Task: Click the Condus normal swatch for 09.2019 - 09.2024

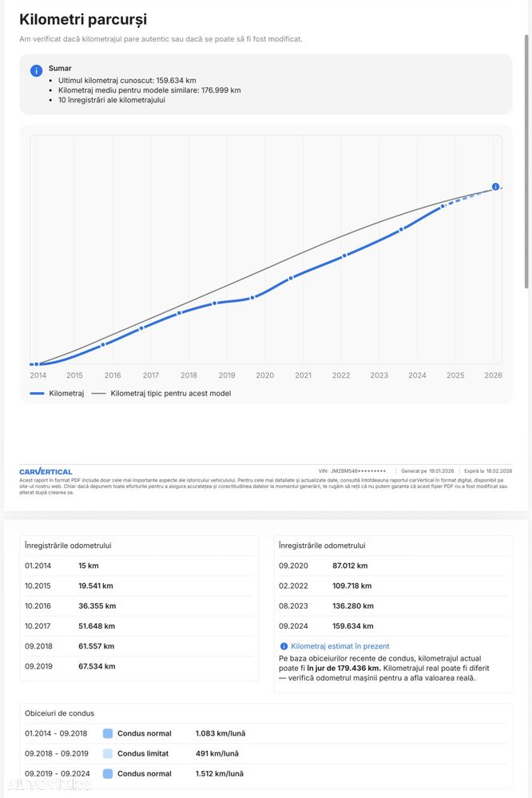Action: coord(108,773)
